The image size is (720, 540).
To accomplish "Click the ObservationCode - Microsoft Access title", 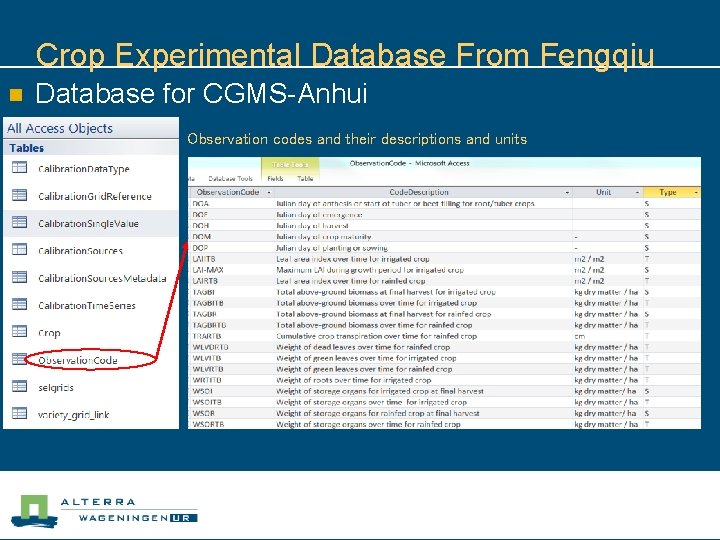I will [x=410, y=163].
